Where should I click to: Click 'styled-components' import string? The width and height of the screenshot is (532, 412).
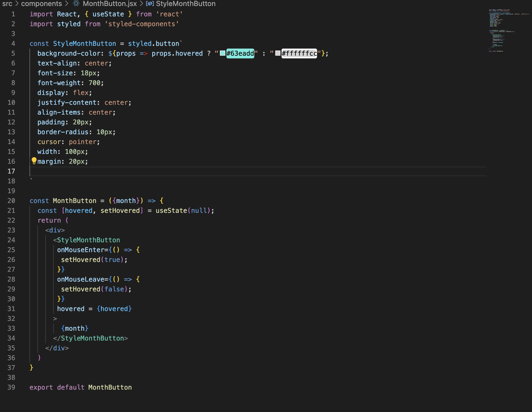pyautogui.click(x=142, y=24)
